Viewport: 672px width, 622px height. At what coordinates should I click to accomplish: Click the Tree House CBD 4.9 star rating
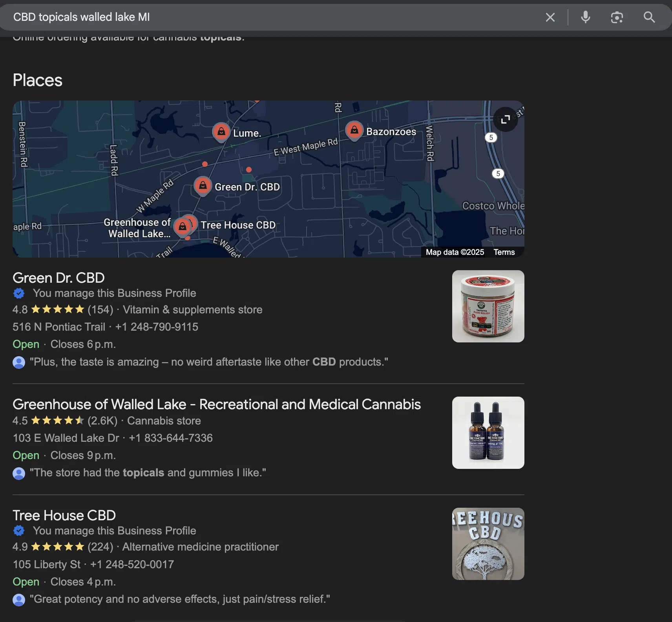click(57, 547)
